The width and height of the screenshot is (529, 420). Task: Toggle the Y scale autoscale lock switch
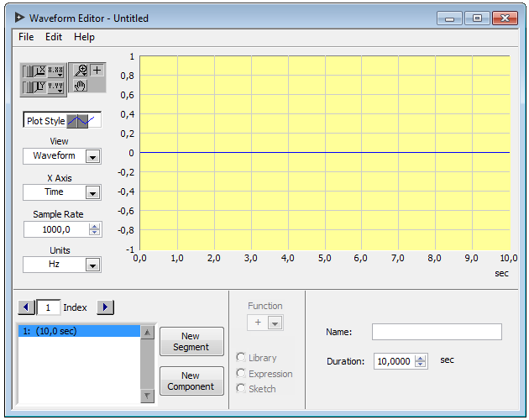[x=26, y=87]
